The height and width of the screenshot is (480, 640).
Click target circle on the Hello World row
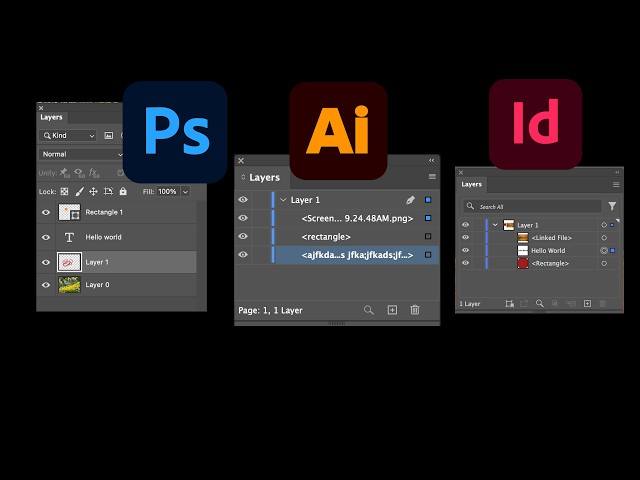coord(604,250)
